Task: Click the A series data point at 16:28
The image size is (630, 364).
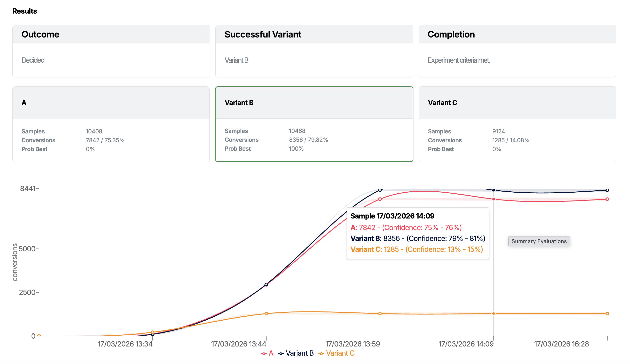Action: coord(607,199)
